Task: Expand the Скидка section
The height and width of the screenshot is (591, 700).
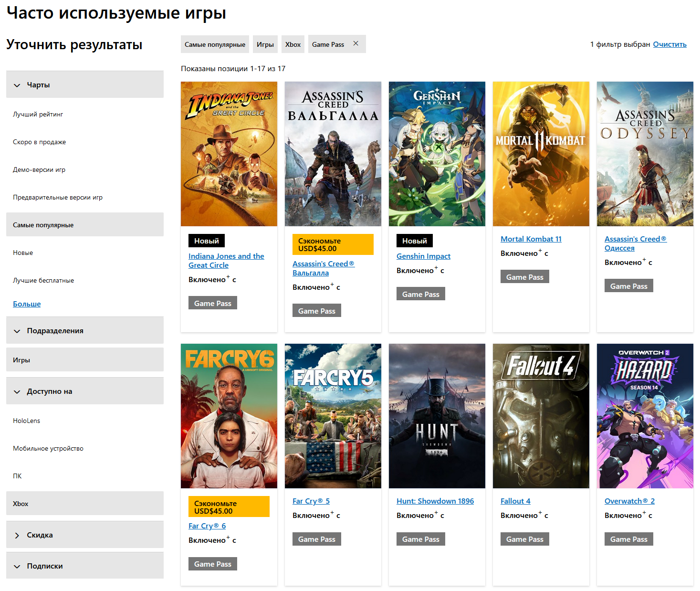Action: click(85, 535)
